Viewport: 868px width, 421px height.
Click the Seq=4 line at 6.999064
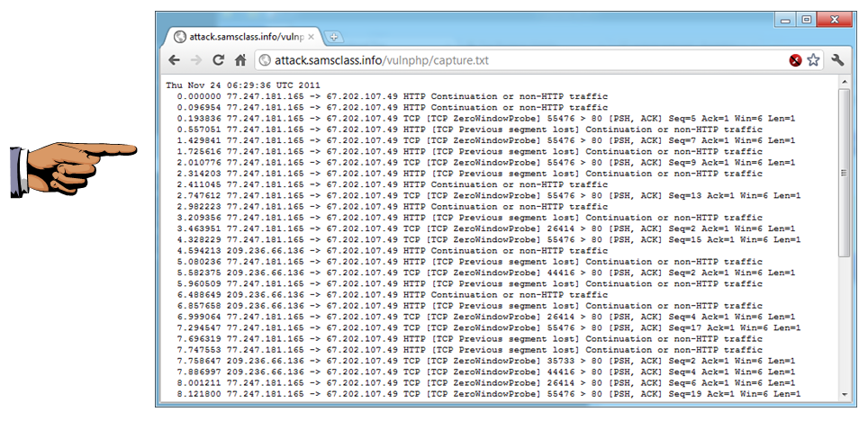(x=486, y=317)
